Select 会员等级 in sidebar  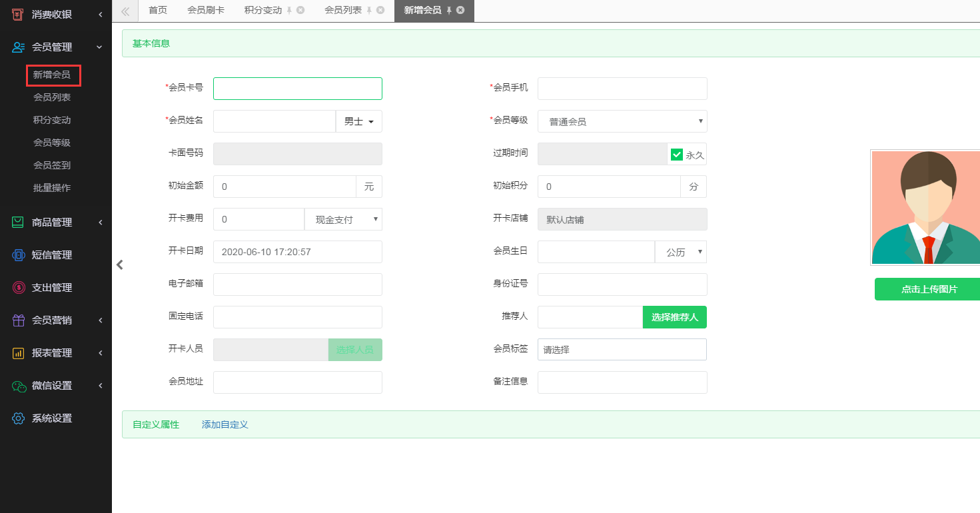point(52,143)
